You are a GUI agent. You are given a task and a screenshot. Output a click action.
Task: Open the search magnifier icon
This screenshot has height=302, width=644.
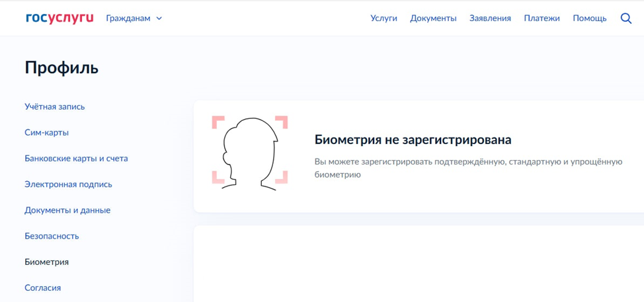[625, 19]
